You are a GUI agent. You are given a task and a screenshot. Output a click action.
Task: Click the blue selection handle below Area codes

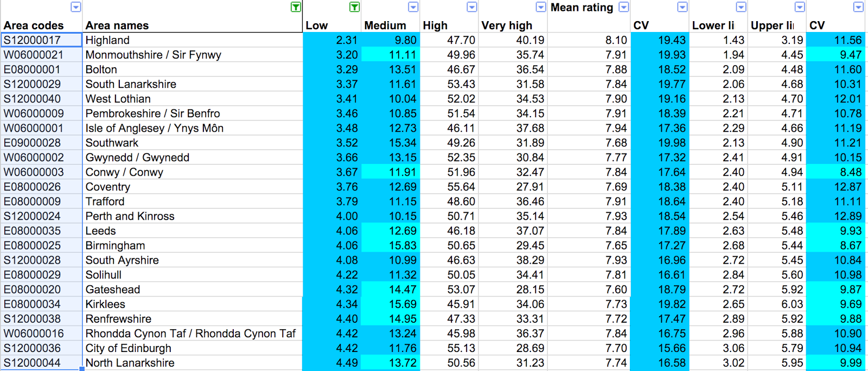coord(82,369)
